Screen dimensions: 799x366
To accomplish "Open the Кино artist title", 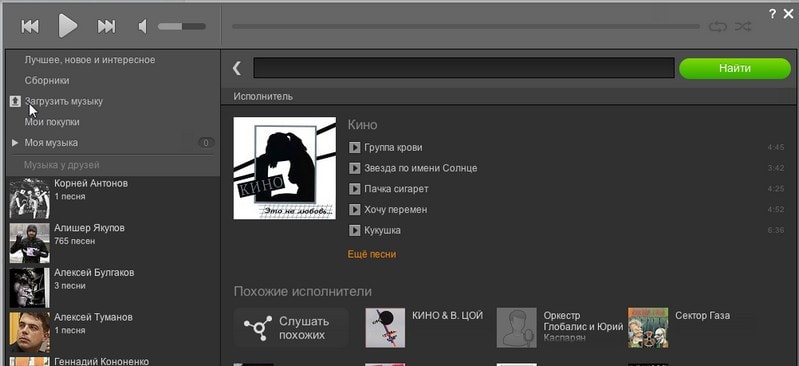I will pos(362,124).
